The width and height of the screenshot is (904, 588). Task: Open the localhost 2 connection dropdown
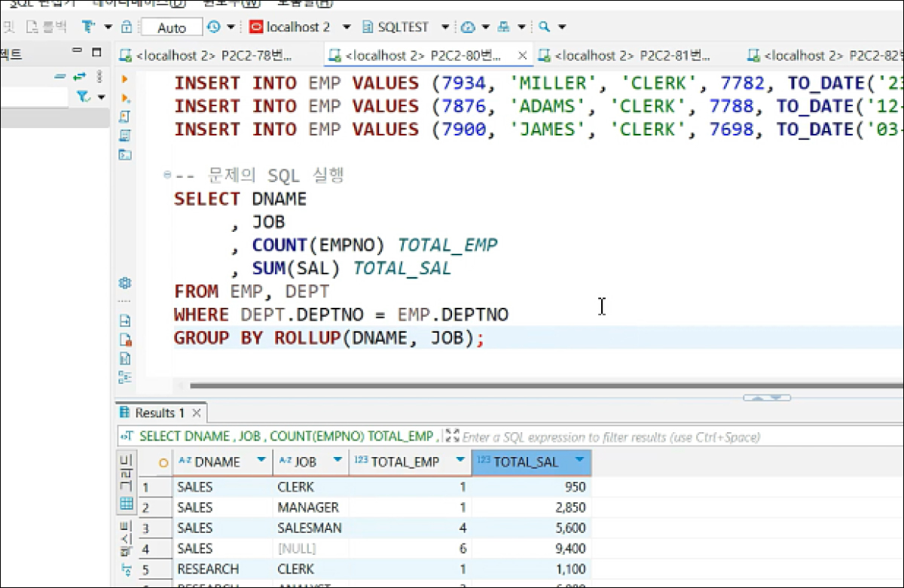(x=347, y=27)
